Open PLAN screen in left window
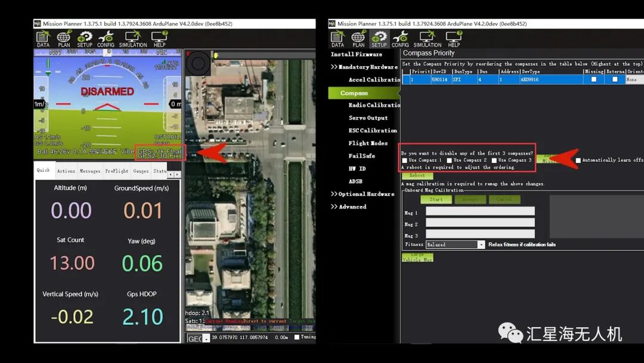Viewport: 644px width, 363px height. pyautogui.click(x=64, y=39)
